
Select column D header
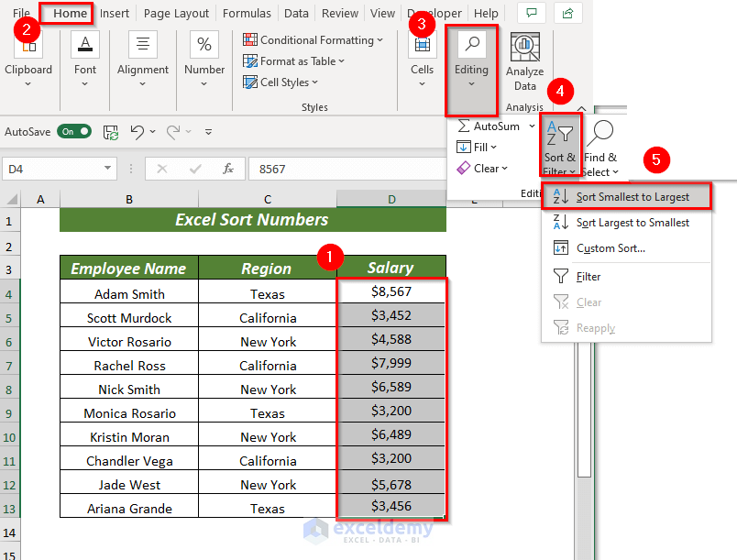pos(391,199)
